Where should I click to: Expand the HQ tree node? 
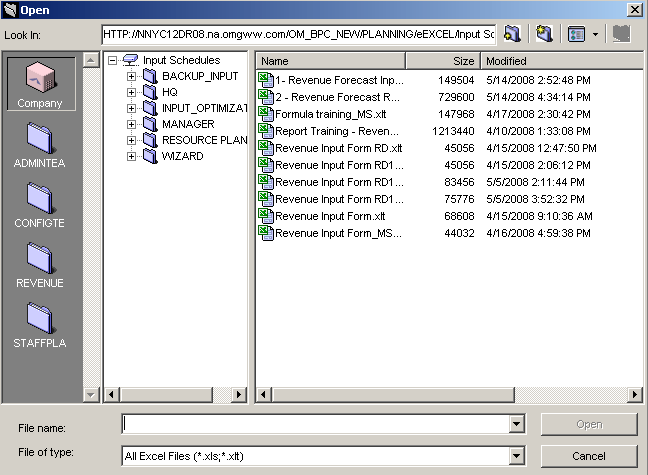tap(131, 92)
